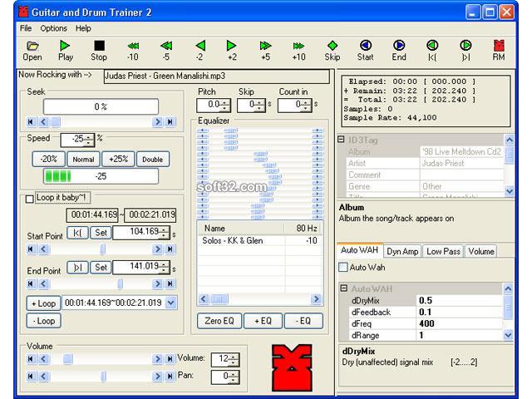Rewind 5 seconds with the -5 icon
This screenshot has width=532, height=399.
click(x=166, y=51)
